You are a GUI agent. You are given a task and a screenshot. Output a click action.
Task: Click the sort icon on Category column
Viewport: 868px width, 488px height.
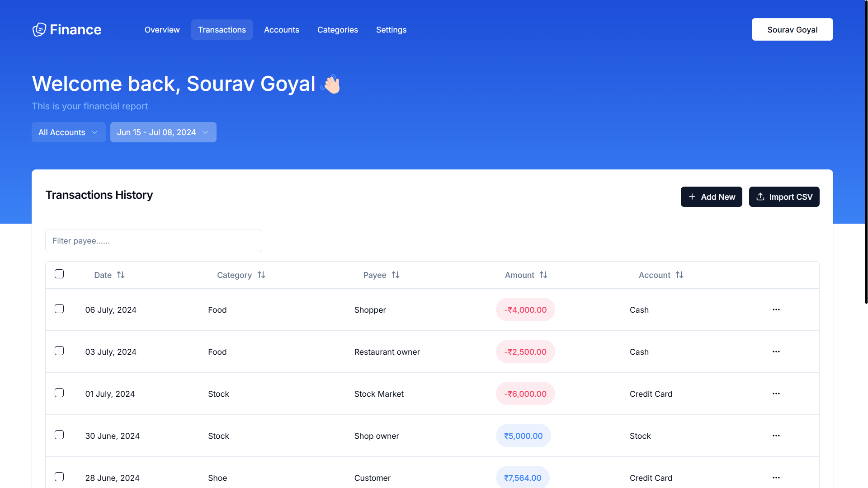[x=261, y=275]
